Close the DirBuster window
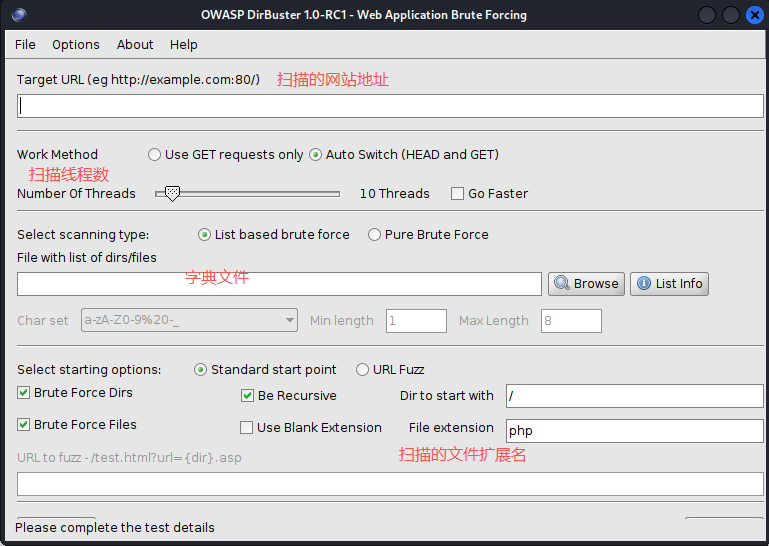Image resolution: width=769 pixels, height=546 pixels. (755, 15)
